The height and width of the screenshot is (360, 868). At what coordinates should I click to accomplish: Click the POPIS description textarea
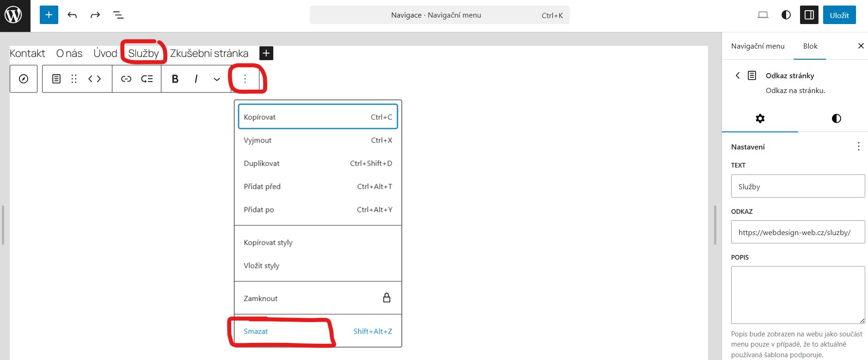(798, 295)
